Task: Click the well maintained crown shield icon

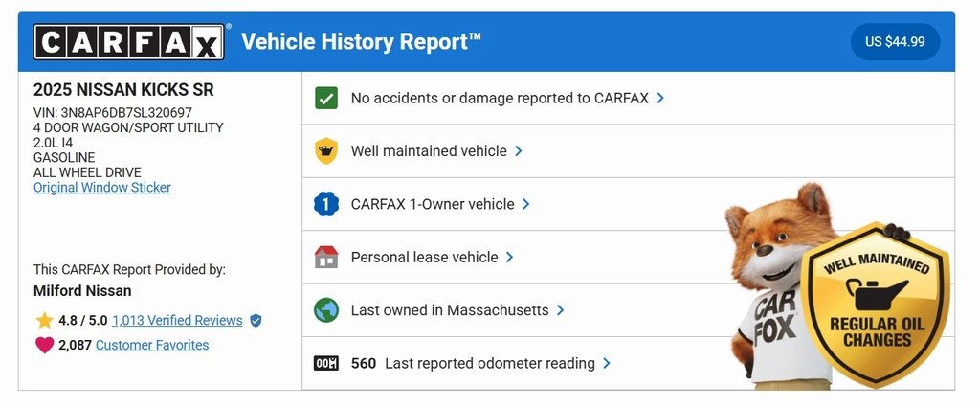Action: (326, 151)
